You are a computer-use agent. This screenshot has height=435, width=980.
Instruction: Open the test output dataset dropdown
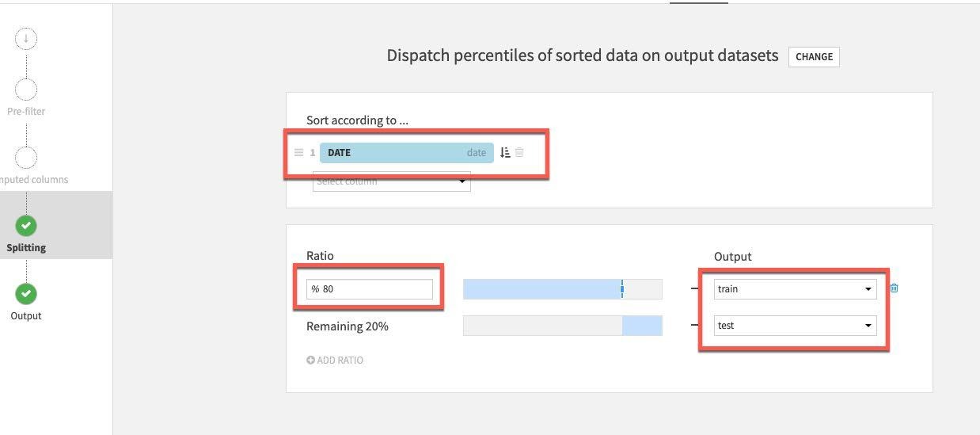795,326
